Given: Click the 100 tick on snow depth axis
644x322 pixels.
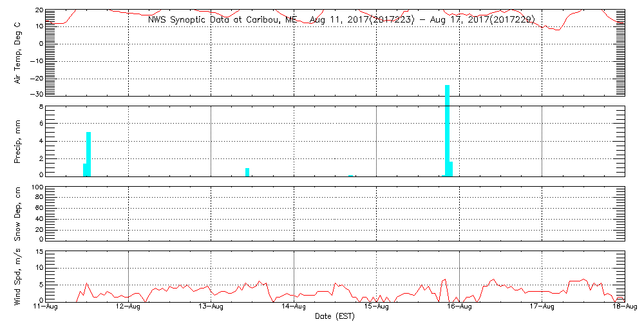Looking at the screenshot, I should tap(36, 187).
